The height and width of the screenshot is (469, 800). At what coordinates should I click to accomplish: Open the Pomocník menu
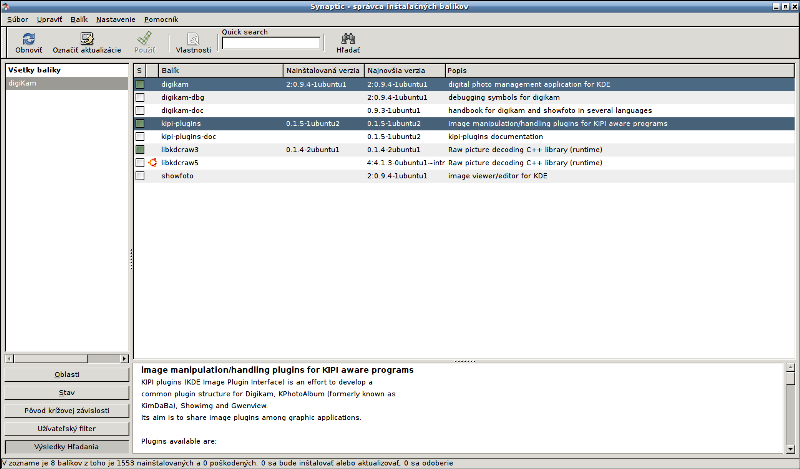click(161, 19)
